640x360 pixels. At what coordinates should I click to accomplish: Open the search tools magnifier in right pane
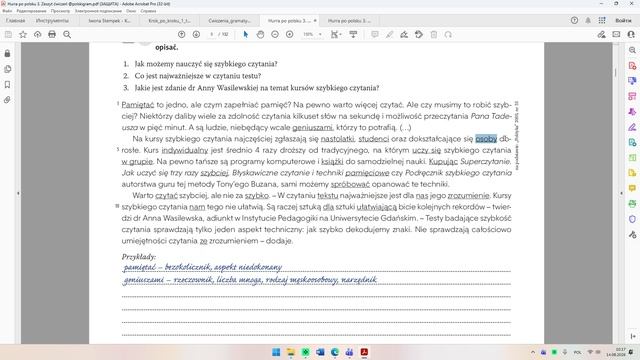(x=632, y=50)
